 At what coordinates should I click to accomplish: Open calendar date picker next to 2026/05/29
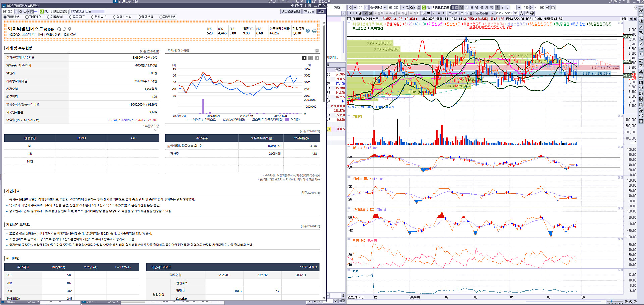coord(516,13)
